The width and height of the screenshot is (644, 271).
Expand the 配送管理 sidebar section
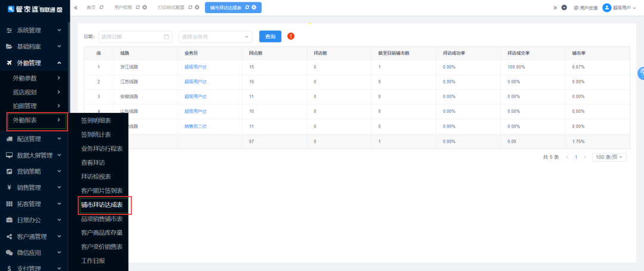click(33, 139)
